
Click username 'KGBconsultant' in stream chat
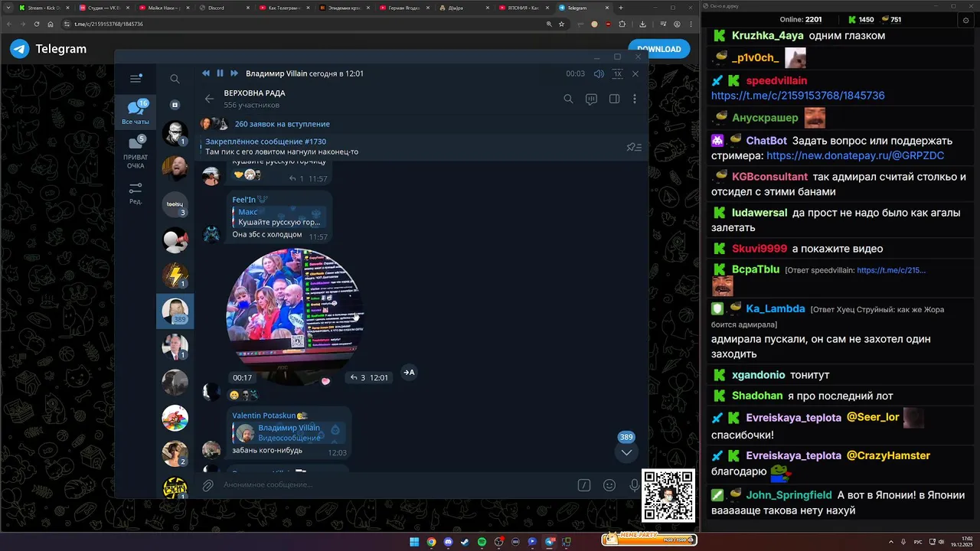pyautogui.click(x=769, y=177)
